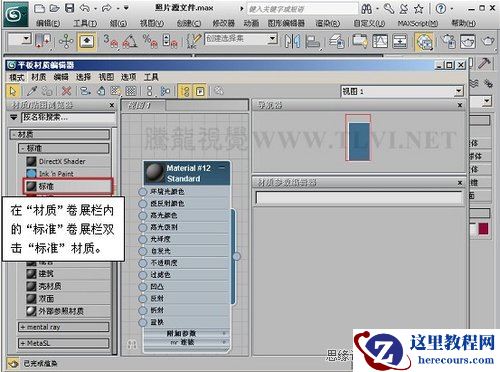This screenshot has width=500, height=372.
Task: Click the star favorites icon in title bar
Action: pos(419,8)
